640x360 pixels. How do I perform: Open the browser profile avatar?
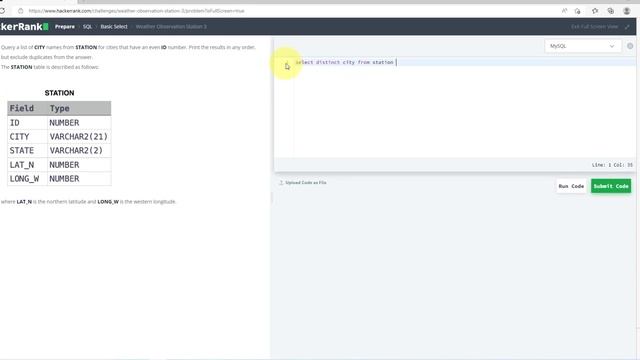point(627,11)
